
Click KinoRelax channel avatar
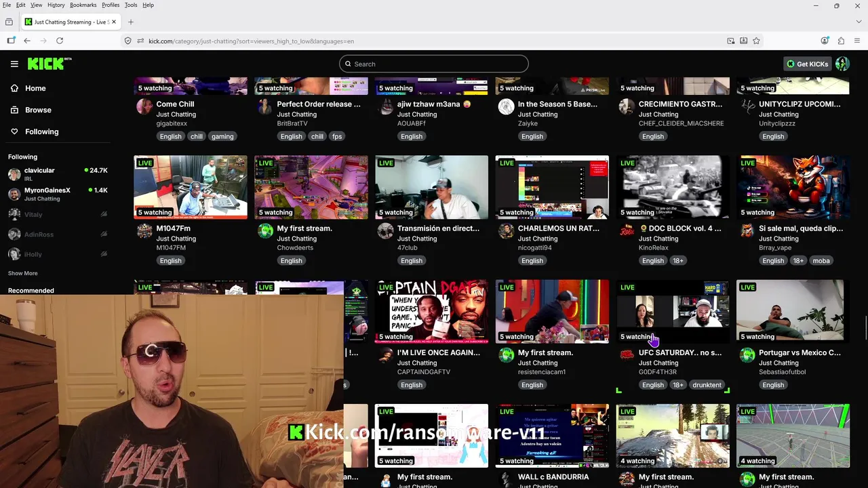point(627,231)
